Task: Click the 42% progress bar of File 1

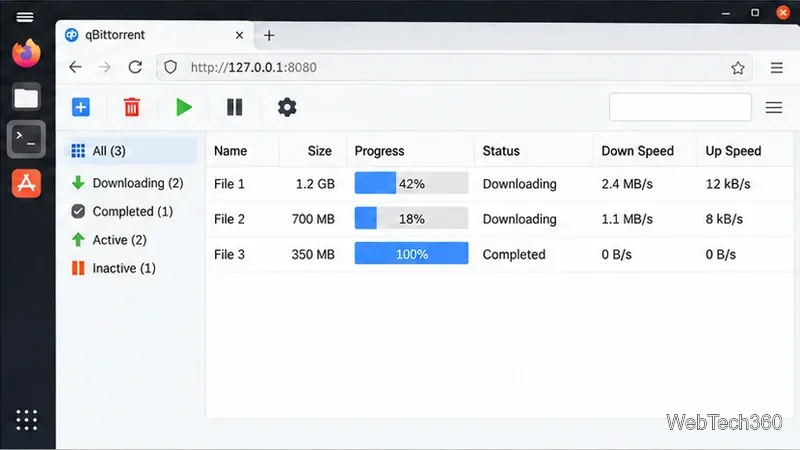Action: 411,183
